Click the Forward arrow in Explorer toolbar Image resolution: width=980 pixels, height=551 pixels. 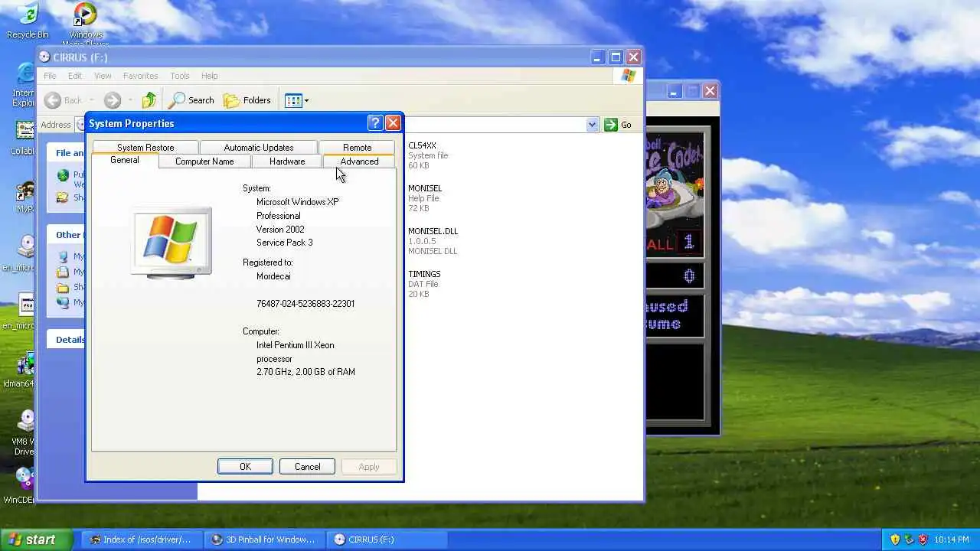tap(113, 100)
